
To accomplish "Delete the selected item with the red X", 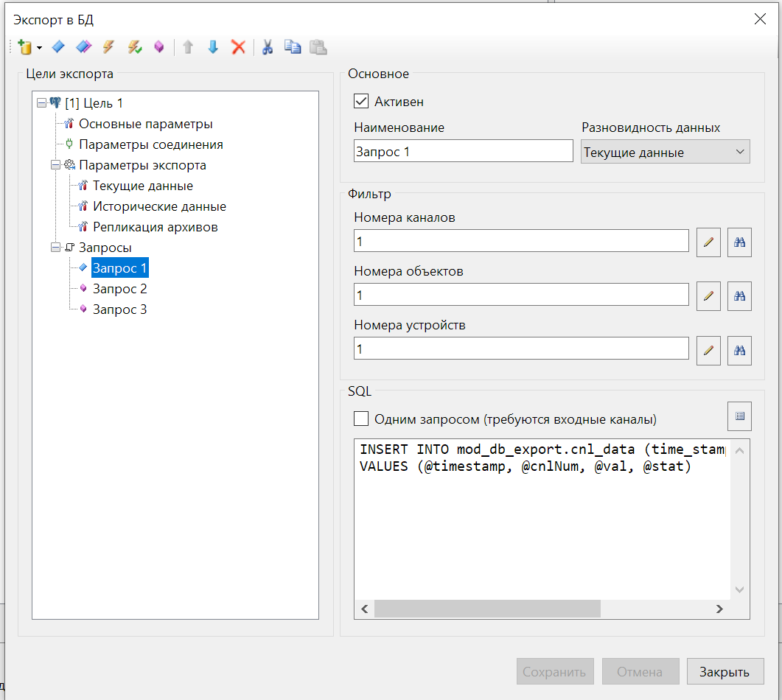I will click(x=238, y=47).
